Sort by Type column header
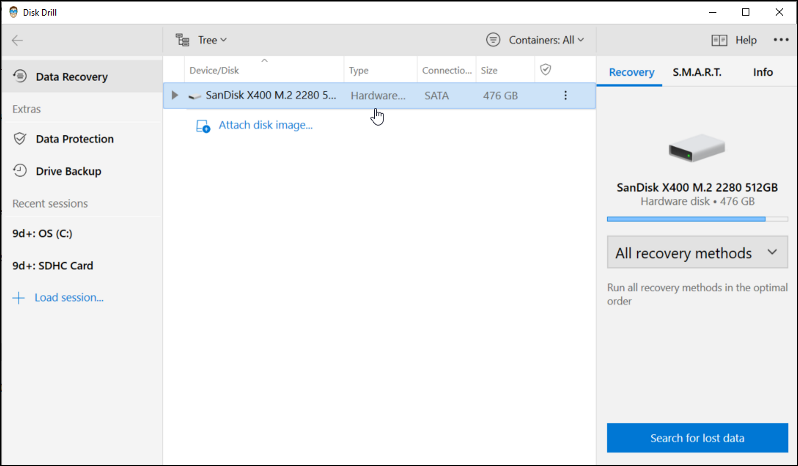Screen dimensions: 798x466 click(381, 70)
